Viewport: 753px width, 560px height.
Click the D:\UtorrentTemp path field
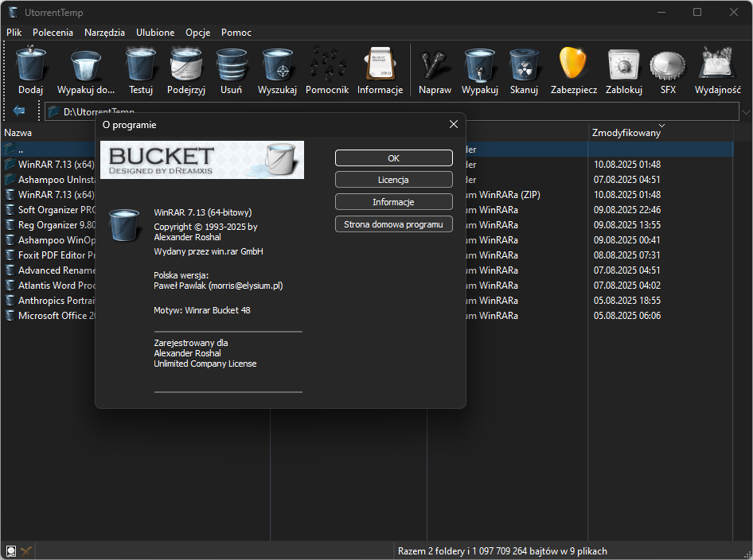tap(392, 111)
